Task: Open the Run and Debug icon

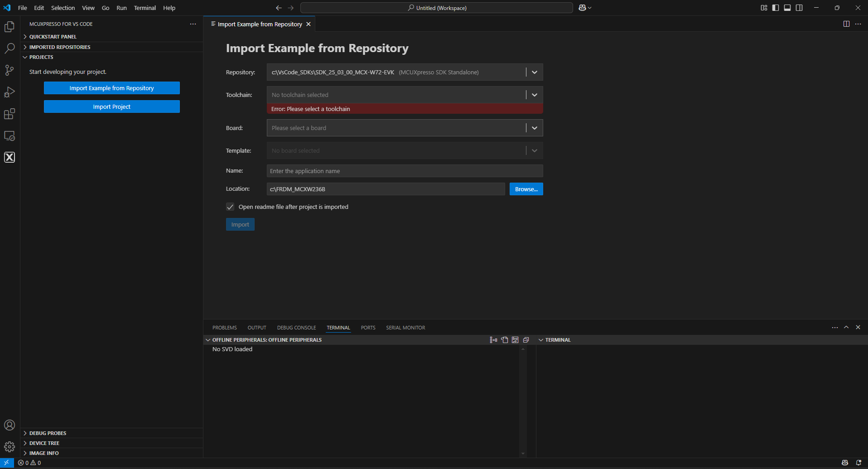Action: click(10, 92)
